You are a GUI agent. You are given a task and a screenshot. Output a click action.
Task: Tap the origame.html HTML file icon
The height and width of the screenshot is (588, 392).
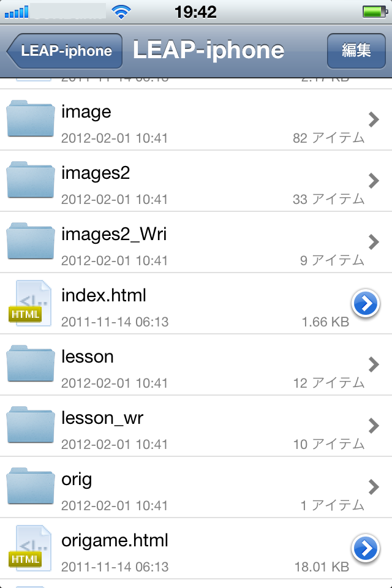[30, 548]
